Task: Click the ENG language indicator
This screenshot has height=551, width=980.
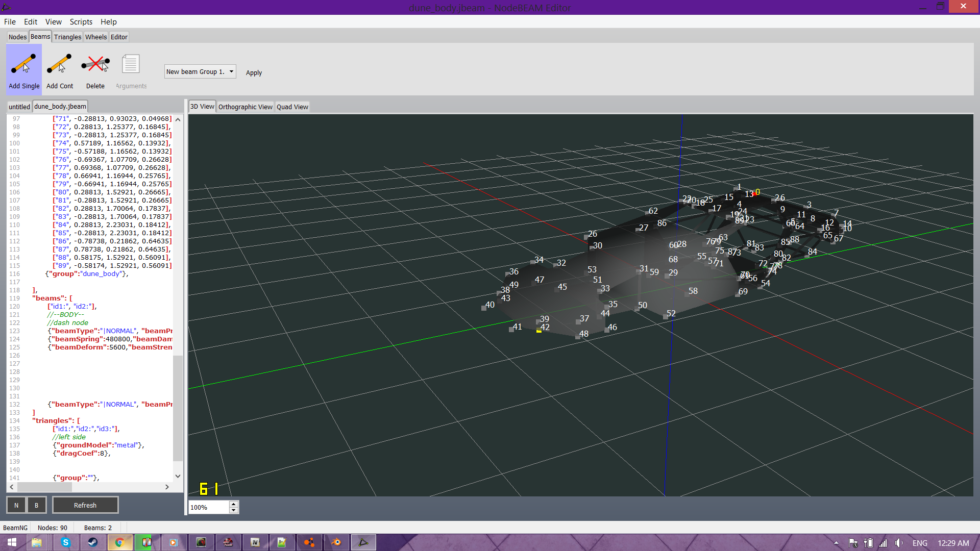Action: click(x=920, y=543)
